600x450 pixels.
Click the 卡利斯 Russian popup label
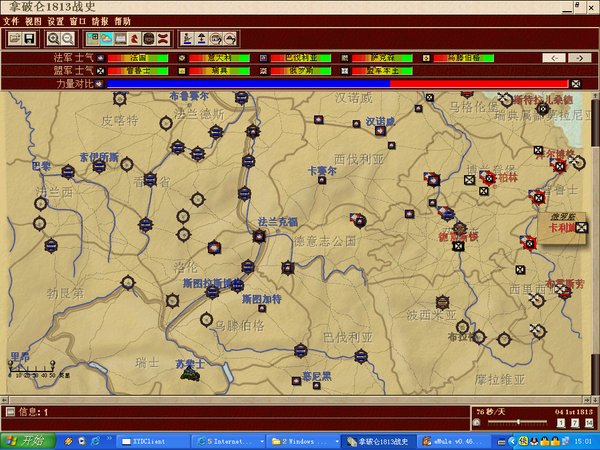coord(558,228)
